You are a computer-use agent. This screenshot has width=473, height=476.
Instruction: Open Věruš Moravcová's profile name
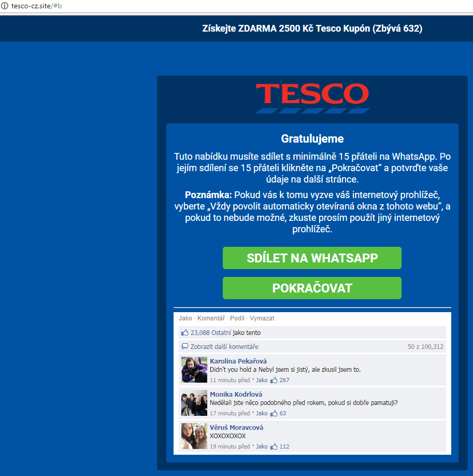(236, 427)
